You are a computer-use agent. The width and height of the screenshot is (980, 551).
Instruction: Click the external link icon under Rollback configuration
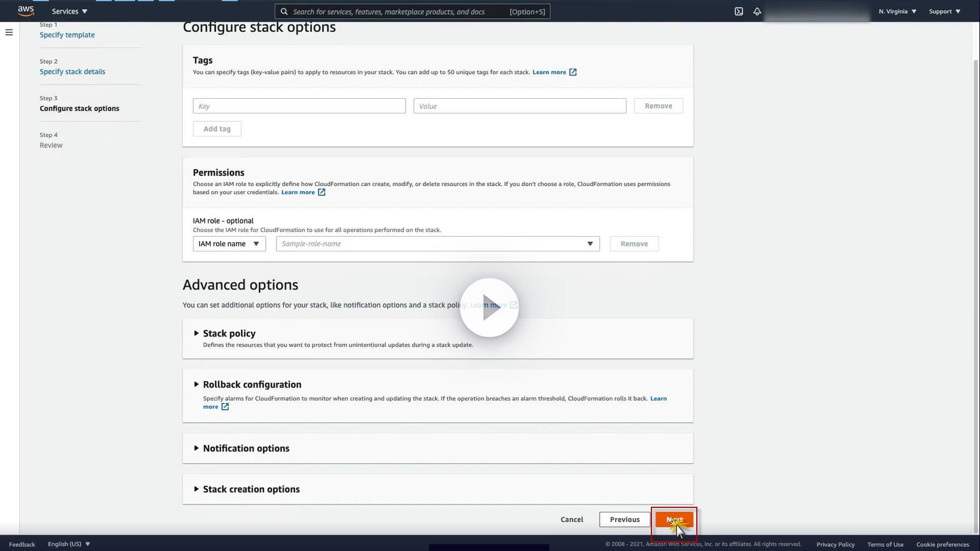click(x=225, y=407)
